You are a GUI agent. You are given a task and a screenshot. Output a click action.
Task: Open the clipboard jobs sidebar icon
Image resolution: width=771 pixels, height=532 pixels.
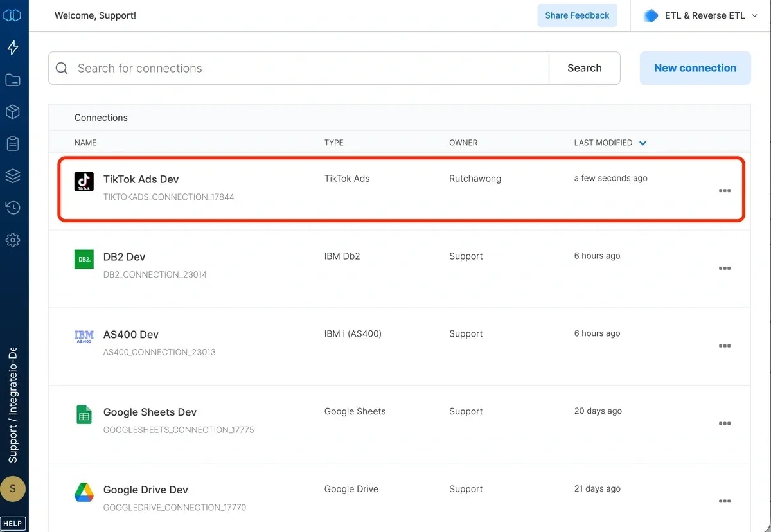(x=13, y=143)
